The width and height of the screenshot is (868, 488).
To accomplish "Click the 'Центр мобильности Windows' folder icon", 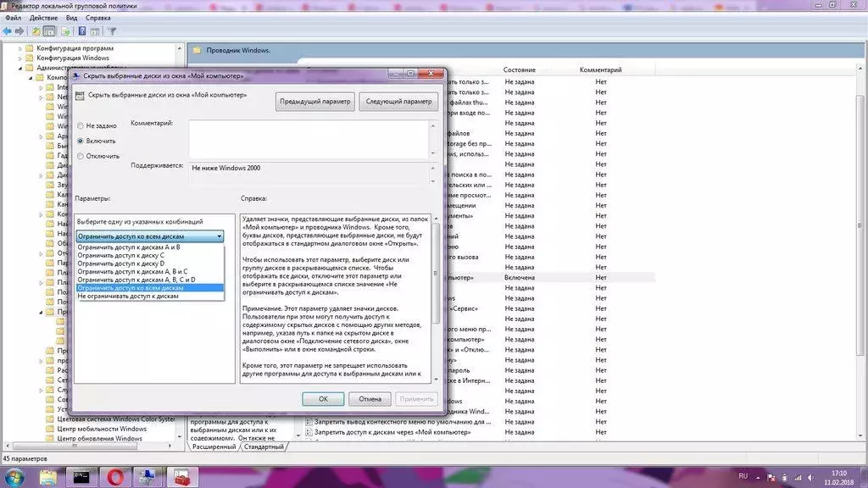I will click(x=50, y=429).
